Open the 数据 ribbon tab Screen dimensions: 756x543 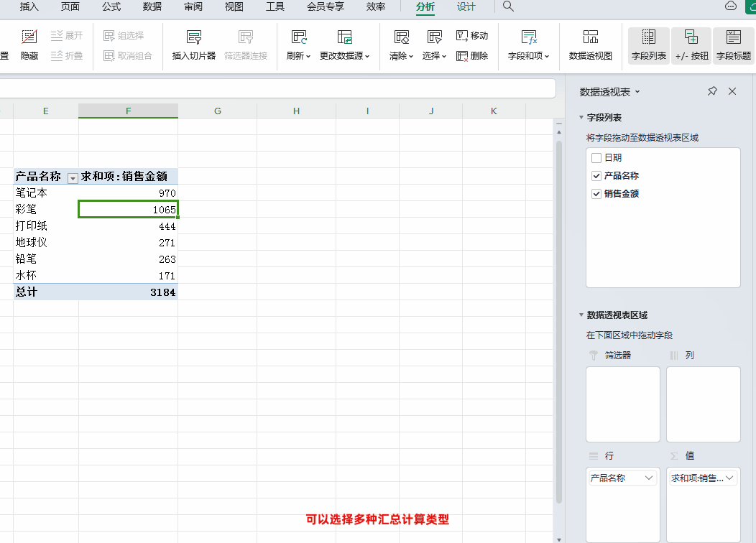click(x=152, y=6)
